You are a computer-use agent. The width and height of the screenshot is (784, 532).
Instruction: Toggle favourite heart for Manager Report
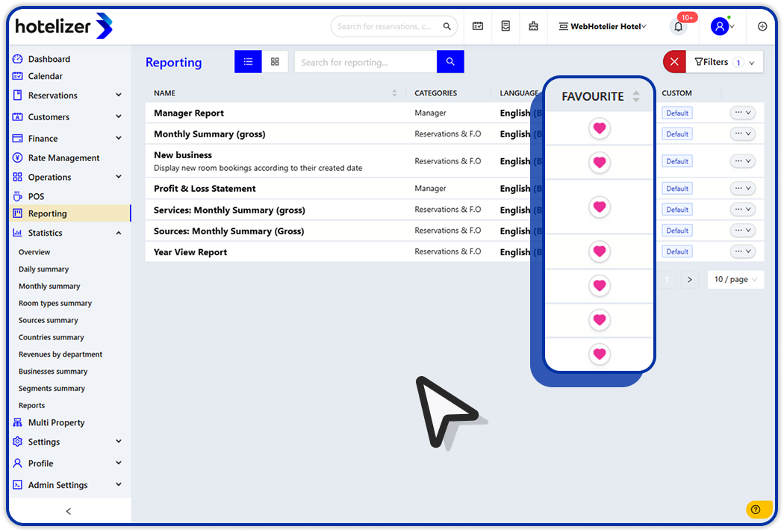[599, 128]
